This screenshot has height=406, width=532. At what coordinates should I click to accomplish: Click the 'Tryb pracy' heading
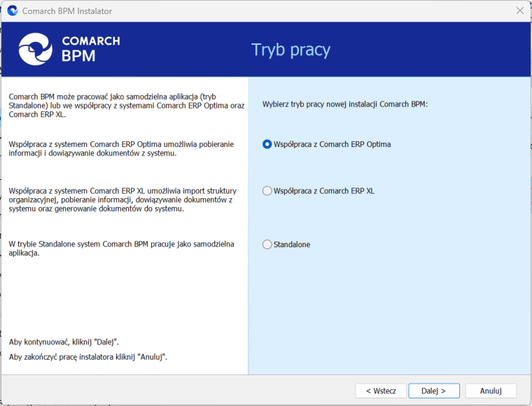(x=290, y=50)
